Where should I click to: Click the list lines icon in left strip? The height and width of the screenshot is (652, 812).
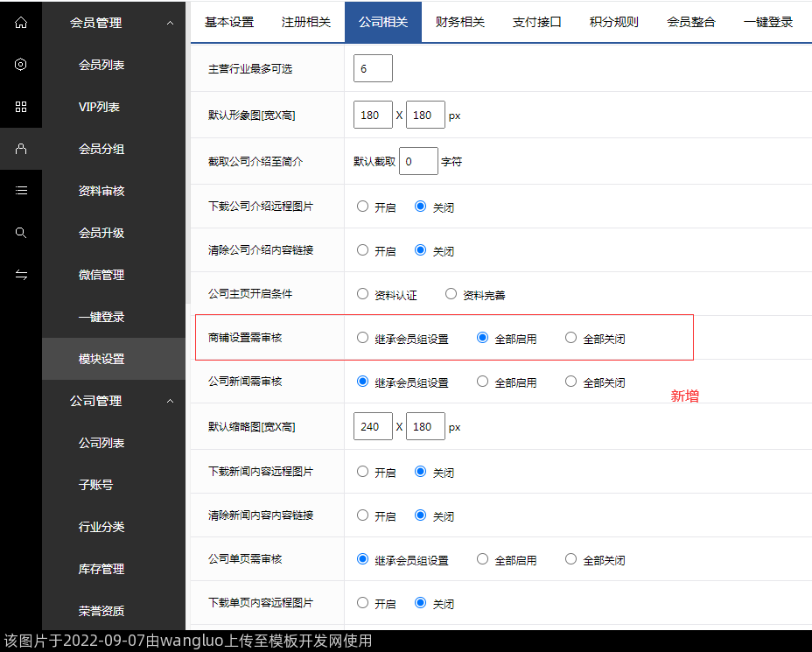tap(21, 191)
